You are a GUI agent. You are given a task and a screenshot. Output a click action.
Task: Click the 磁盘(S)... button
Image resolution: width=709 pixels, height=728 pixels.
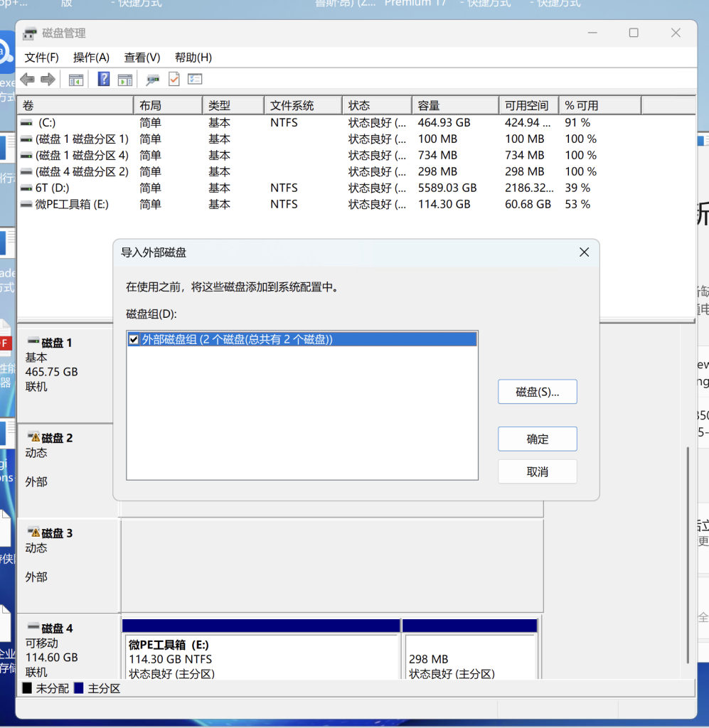coord(537,392)
